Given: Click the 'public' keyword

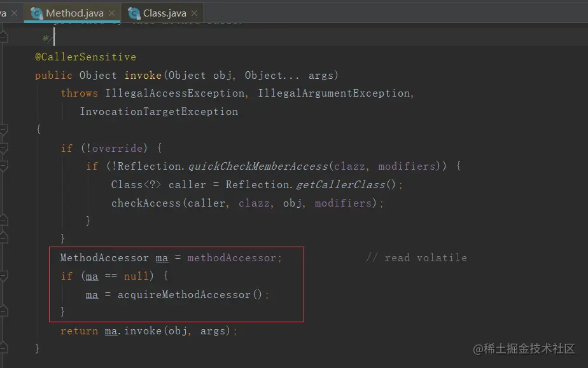Looking at the screenshot, I should click(53, 75).
